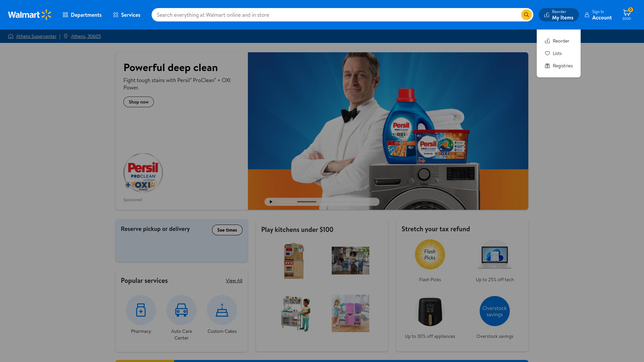
Task: Focus the Walmart search input field
Action: 337,15
